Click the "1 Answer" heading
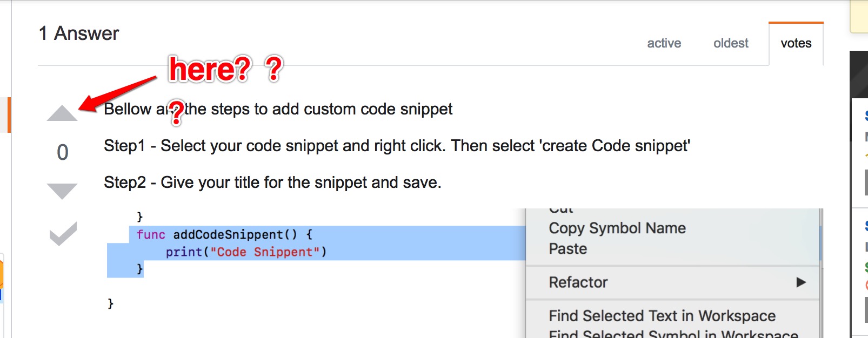The height and width of the screenshot is (338, 868). click(x=79, y=33)
